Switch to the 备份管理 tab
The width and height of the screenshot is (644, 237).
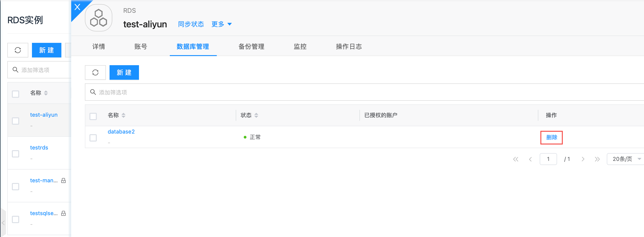click(251, 46)
